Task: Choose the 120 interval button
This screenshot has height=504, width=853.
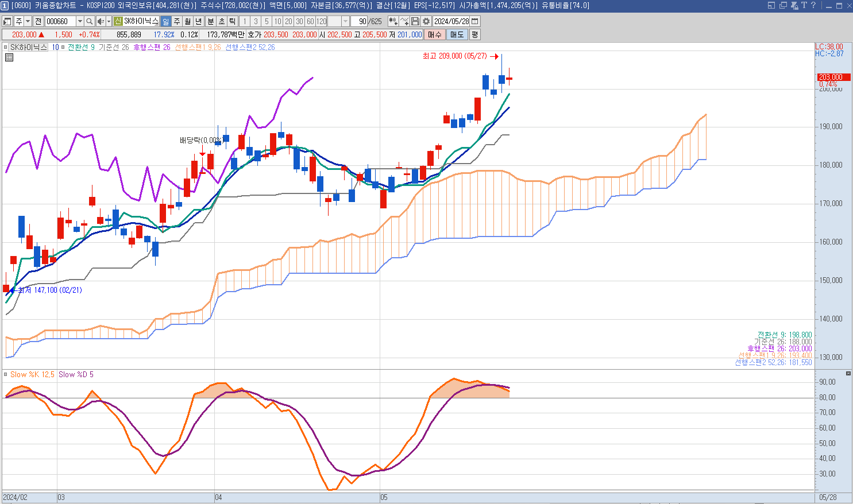Action: [322, 21]
